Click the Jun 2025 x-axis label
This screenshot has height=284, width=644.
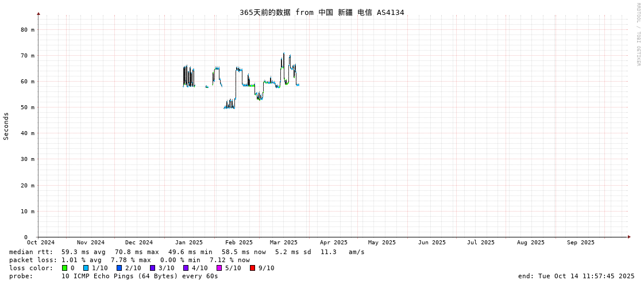click(x=432, y=243)
